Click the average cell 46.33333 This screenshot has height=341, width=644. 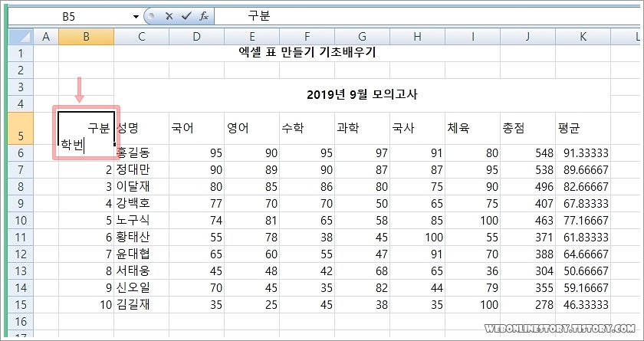point(583,304)
